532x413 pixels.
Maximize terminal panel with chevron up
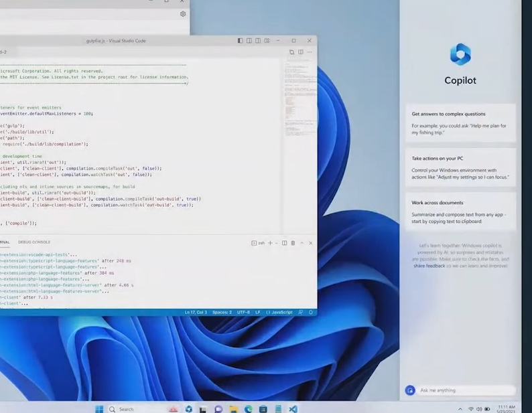[302, 243]
